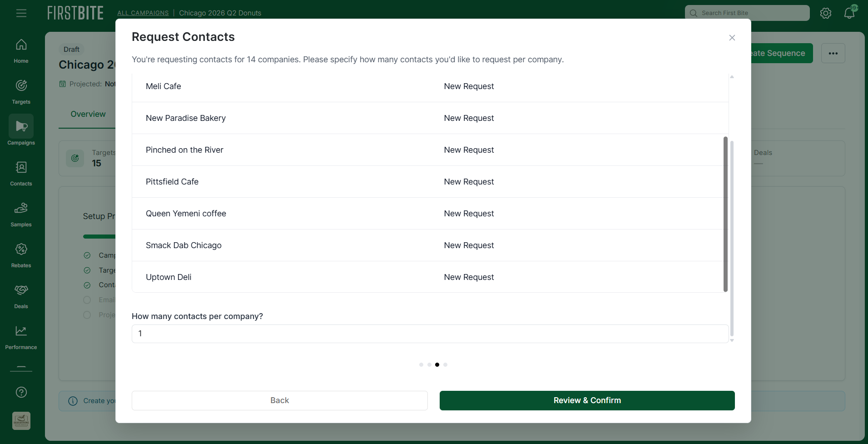
Task: Focus the contacts per company field
Action: click(x=430, y=334)
